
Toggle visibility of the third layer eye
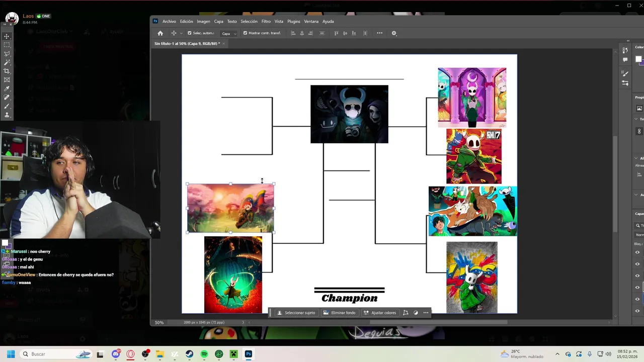pyautogui.click(x=637, y=276)
